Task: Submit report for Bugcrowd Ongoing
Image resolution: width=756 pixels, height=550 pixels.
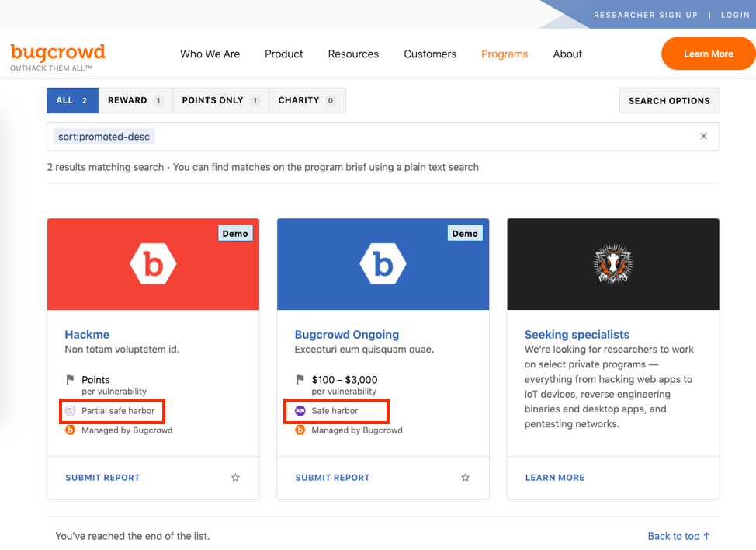Action: 333,478
